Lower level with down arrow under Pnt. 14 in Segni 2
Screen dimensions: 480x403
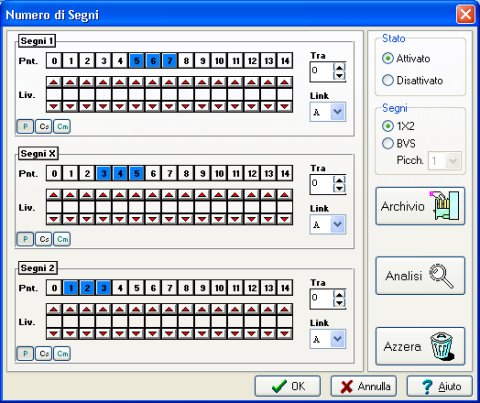[285, 333]
